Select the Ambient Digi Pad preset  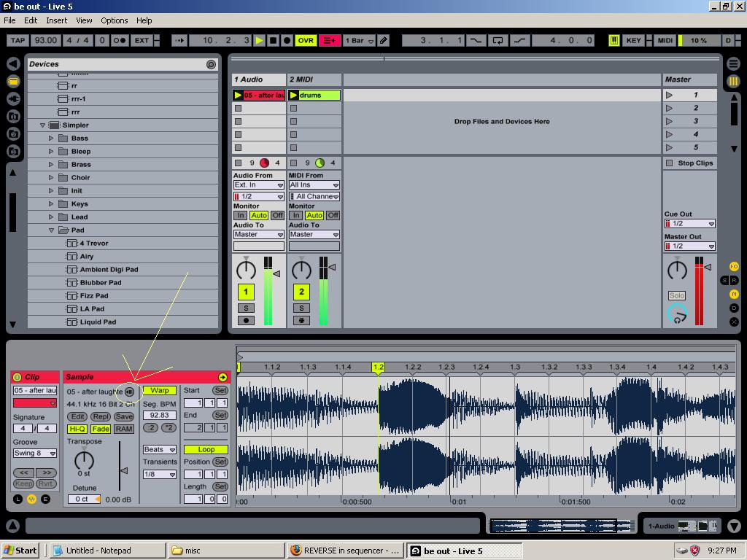pos(109,270)
